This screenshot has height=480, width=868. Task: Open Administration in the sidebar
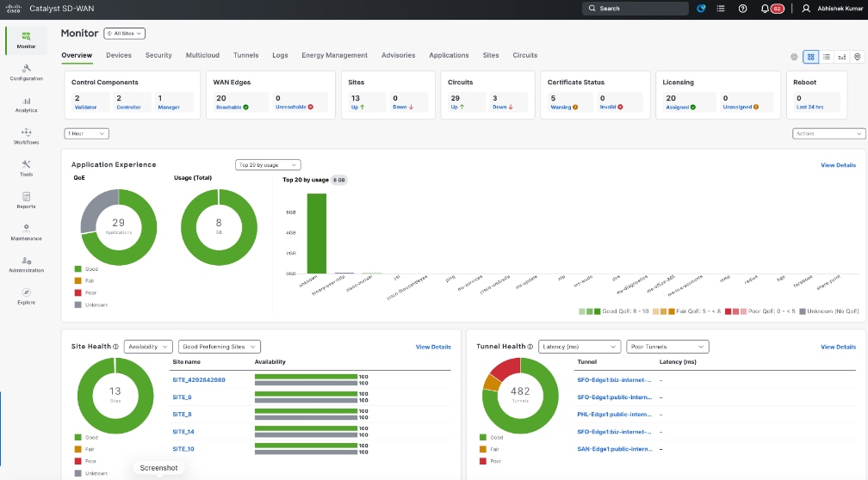(26, 264)
